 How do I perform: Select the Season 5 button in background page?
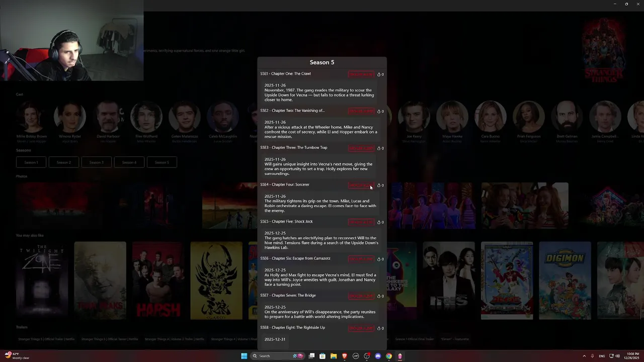coord(162,162)
